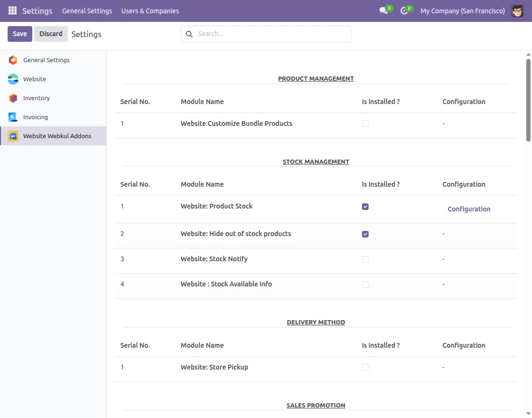Select the Inventory app icon in sidebar
Screen dimensions: 532x418
pos(13,98)
